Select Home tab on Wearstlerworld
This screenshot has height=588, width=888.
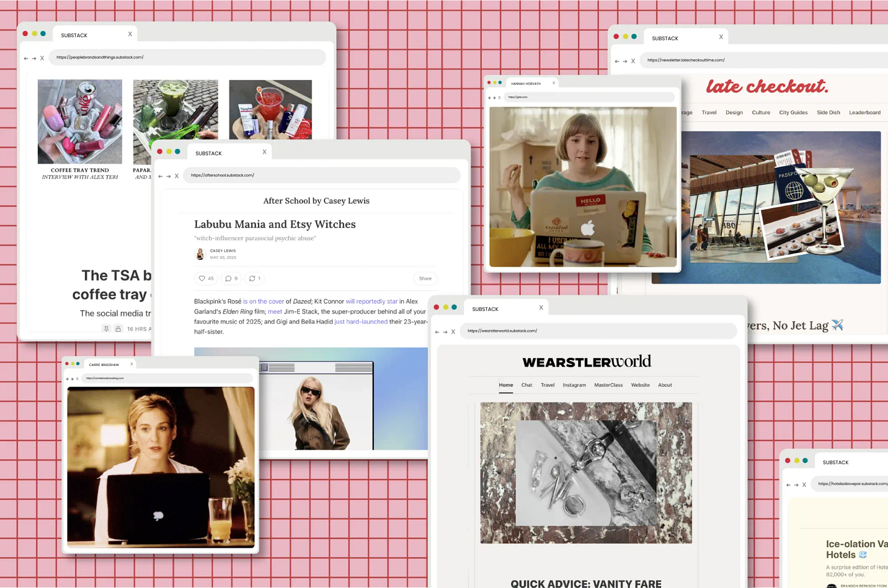tap(506, 385)
